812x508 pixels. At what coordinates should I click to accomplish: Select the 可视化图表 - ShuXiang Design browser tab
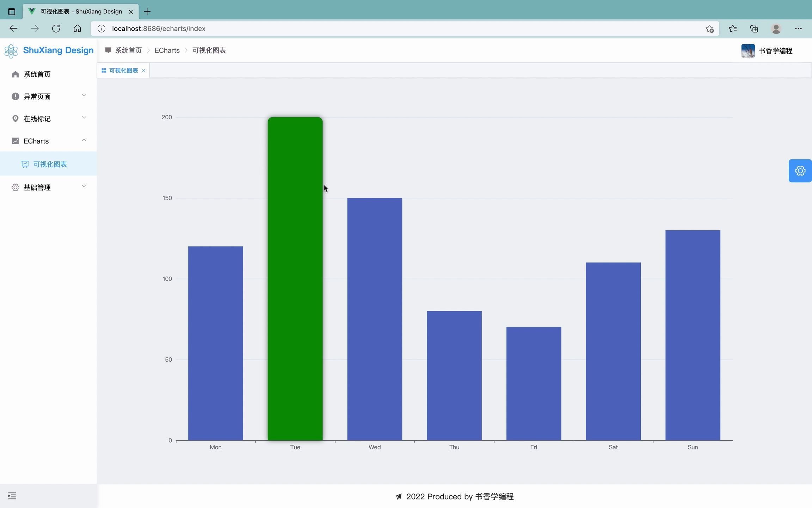pyautogui.click(x=81, y=11)
